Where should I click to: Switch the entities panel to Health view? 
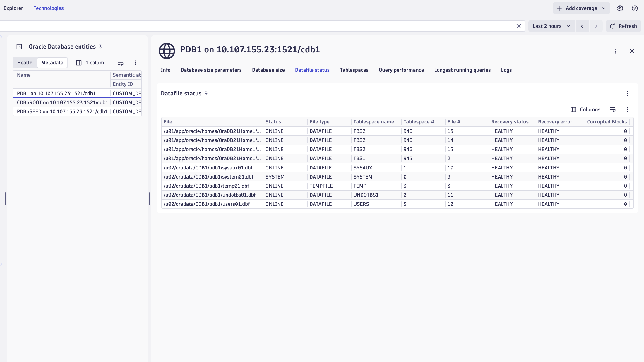(25, 63)
